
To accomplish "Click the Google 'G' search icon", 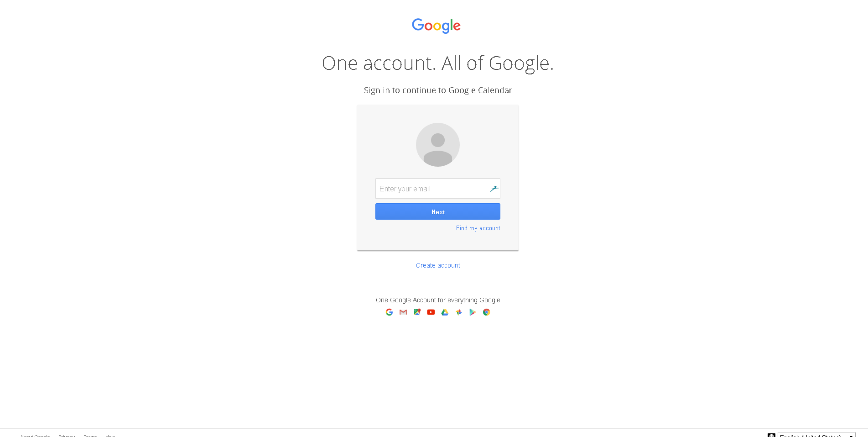I will tap(389, 312).
